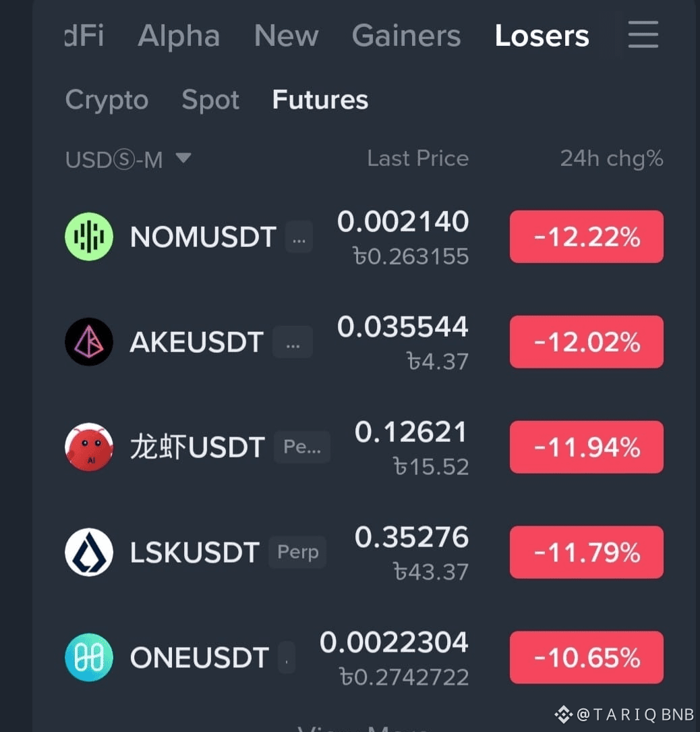Open the New listings tab
The height and width of the screenshot is (732, 700).
point(286,36)
